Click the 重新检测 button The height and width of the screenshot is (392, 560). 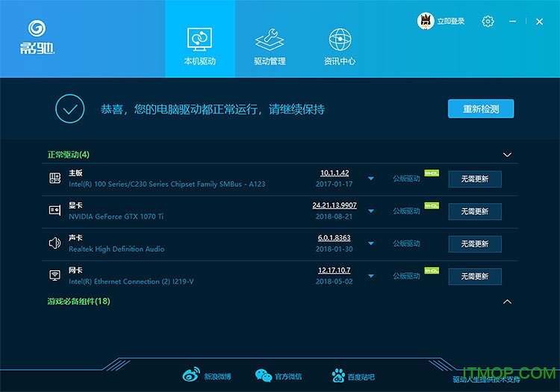(481, 109)
